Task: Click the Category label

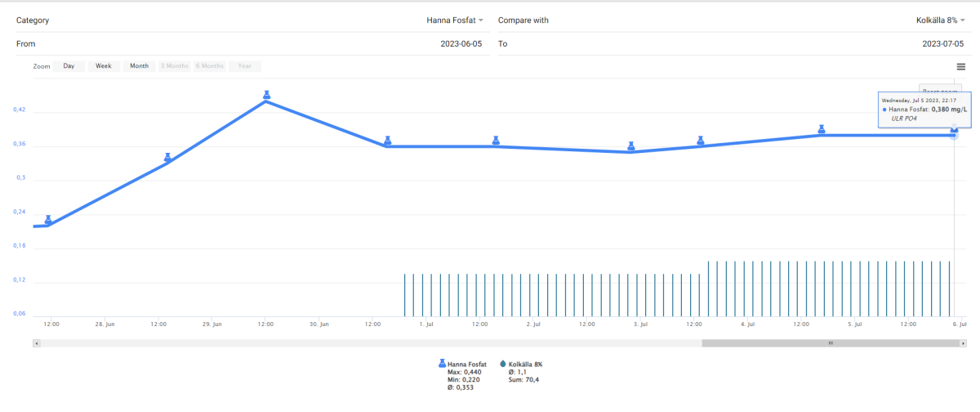Action: tap(33, 20)
